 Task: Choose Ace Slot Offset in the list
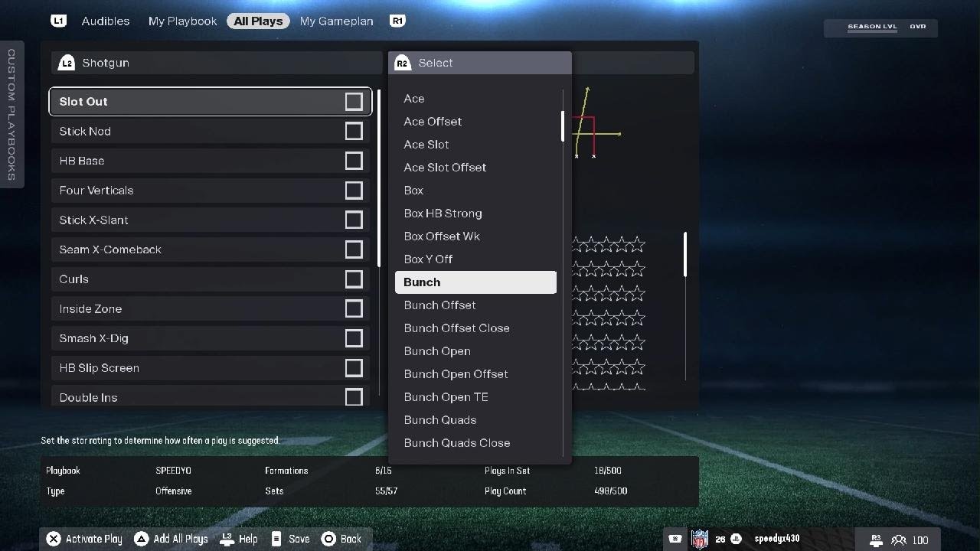(475, 167)
